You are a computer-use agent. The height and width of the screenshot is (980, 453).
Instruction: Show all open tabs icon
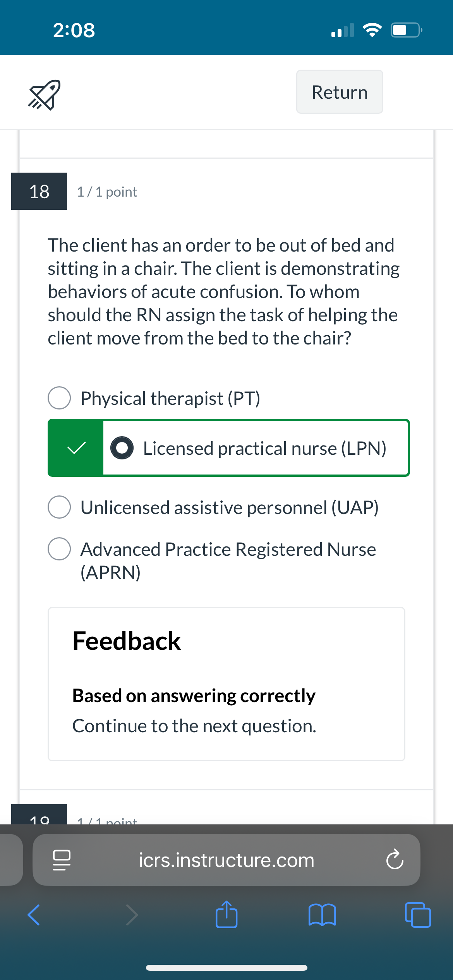pyautogui.click(x=418, y=915)
